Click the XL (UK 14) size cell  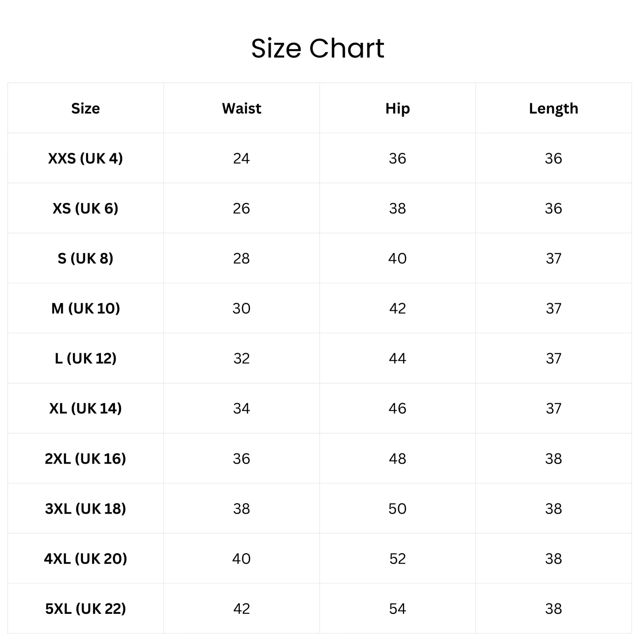85,408
